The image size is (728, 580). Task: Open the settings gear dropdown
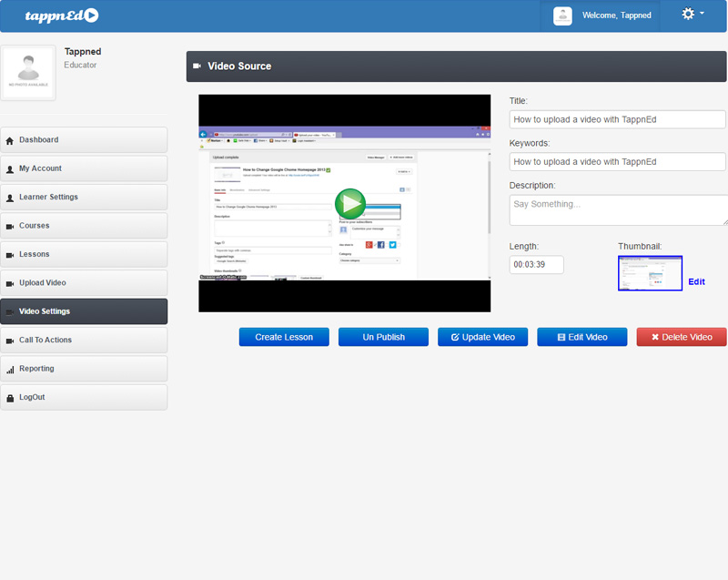693,15
